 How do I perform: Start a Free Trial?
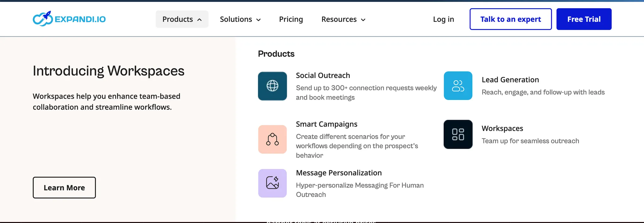click(584, 19)
